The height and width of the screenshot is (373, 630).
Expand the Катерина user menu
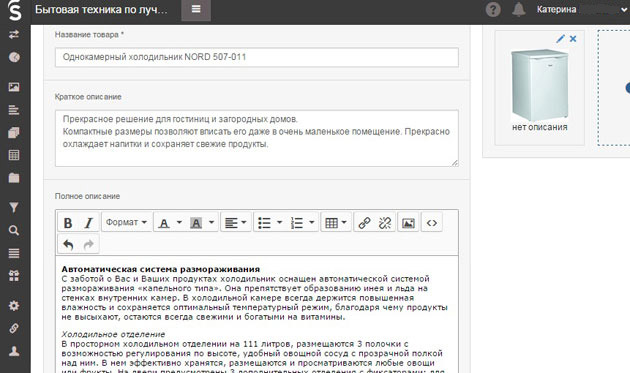click(582, 9)
